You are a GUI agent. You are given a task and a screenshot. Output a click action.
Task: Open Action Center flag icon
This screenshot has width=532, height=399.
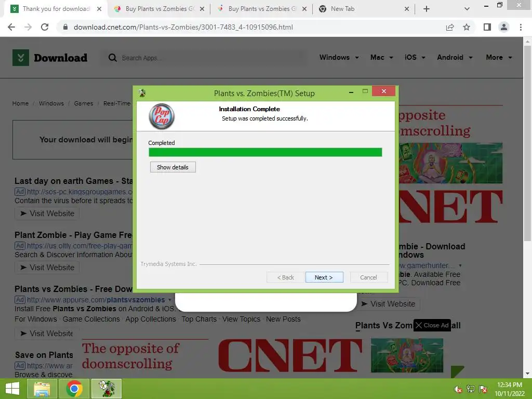click(483, 389)
